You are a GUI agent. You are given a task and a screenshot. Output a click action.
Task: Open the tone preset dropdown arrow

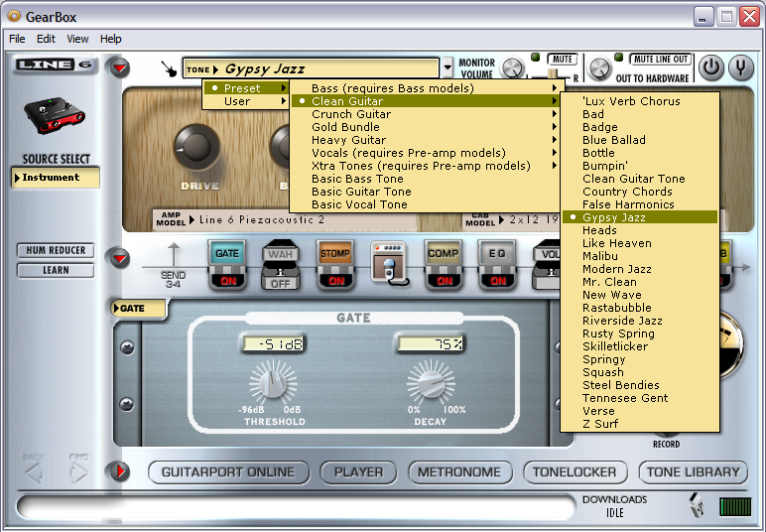(x=447, y=68)
